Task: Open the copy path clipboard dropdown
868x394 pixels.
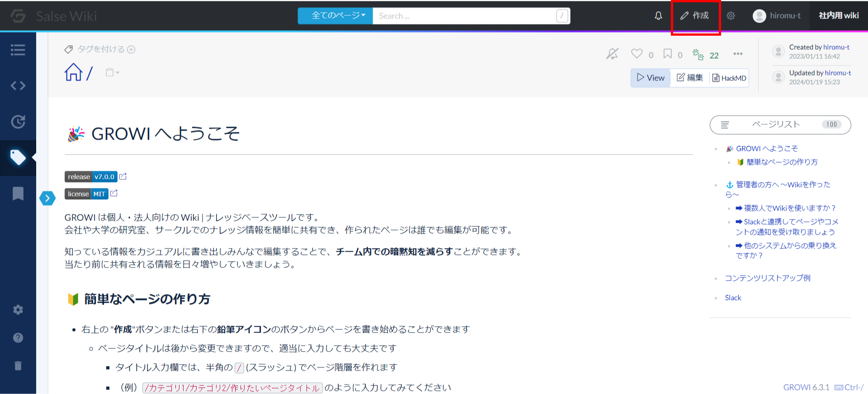Action: (112, 72)
